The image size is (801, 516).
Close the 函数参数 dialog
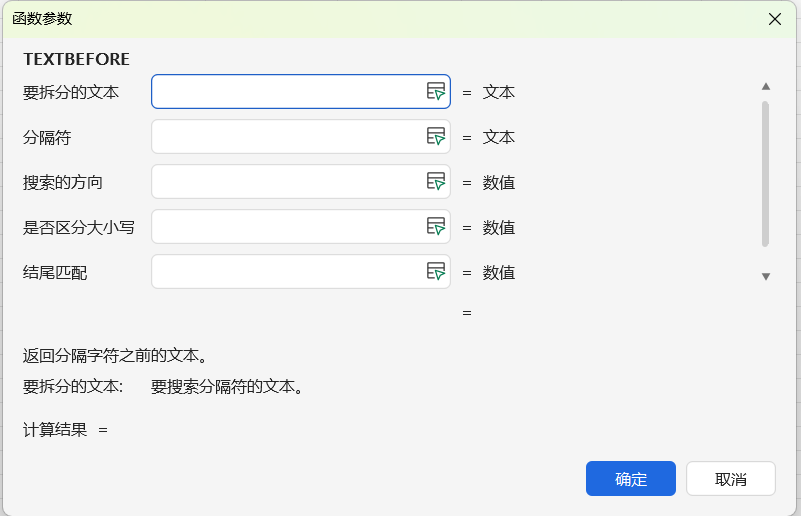click(774, 19)
